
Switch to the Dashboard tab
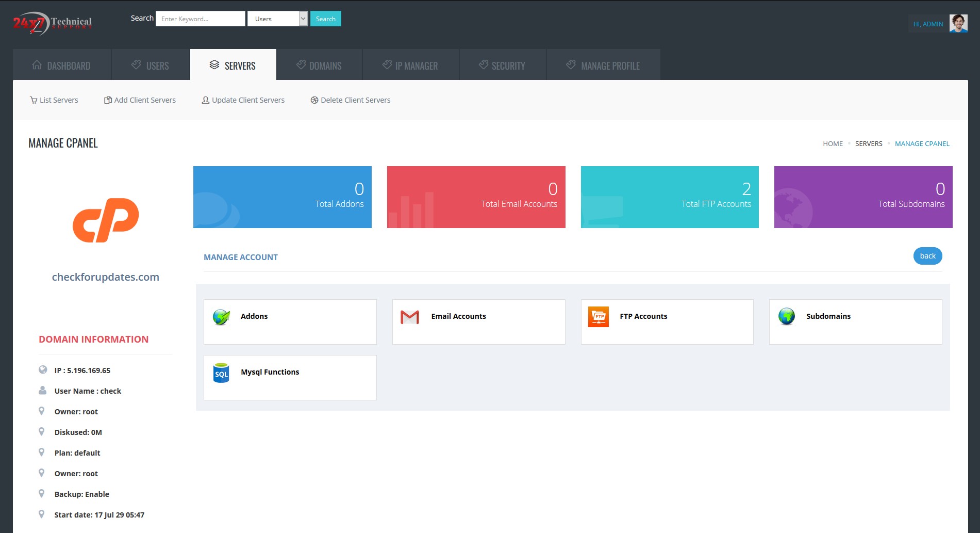[61, 66]
